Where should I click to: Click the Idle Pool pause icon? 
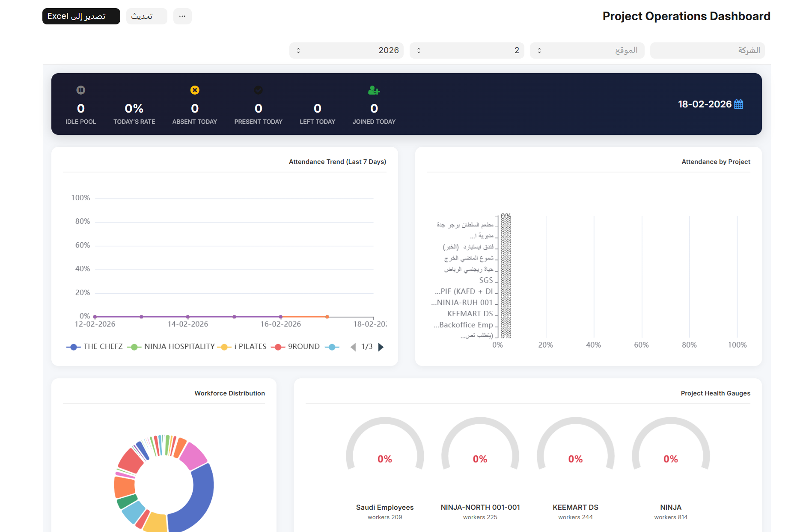point(80,90)
